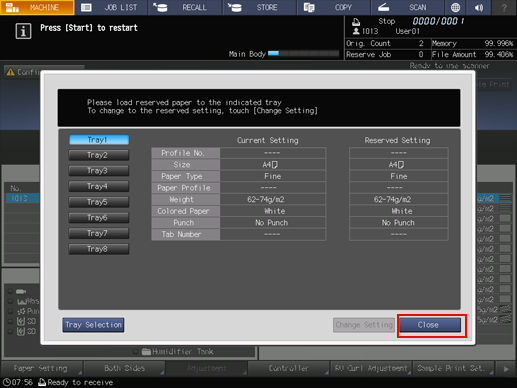Click the Profile No. row label
Viewport: 517px width, 388px height.
click(x=186, y=153)
